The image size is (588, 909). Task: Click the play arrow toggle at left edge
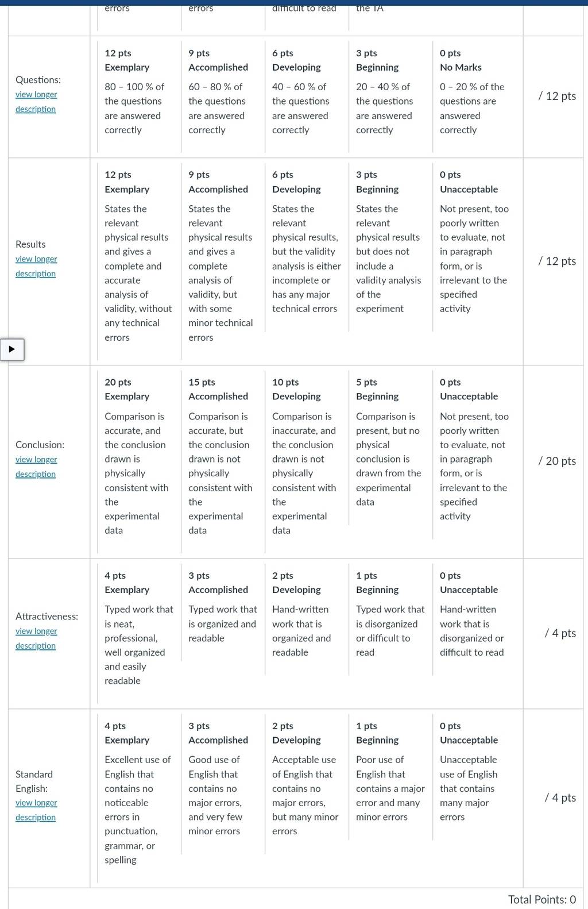click(12, 349)
